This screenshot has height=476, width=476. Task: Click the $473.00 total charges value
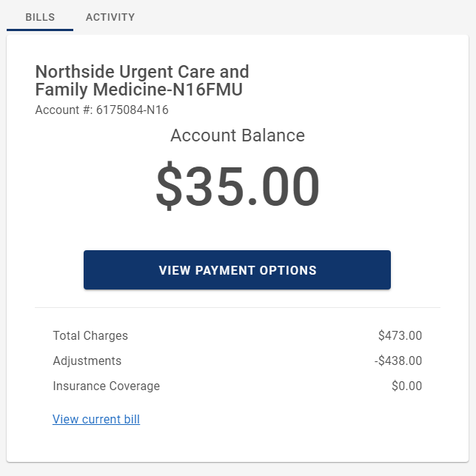(400, 336)
